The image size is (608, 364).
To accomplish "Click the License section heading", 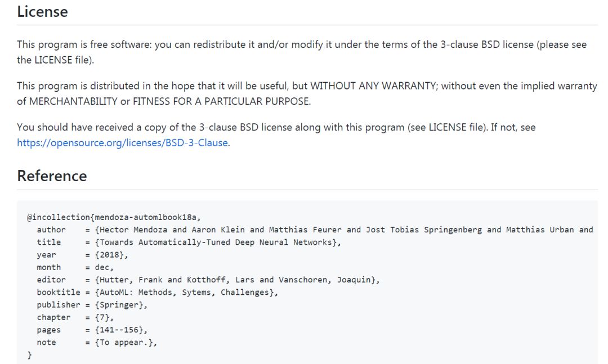I will click(x=42, y=12).
